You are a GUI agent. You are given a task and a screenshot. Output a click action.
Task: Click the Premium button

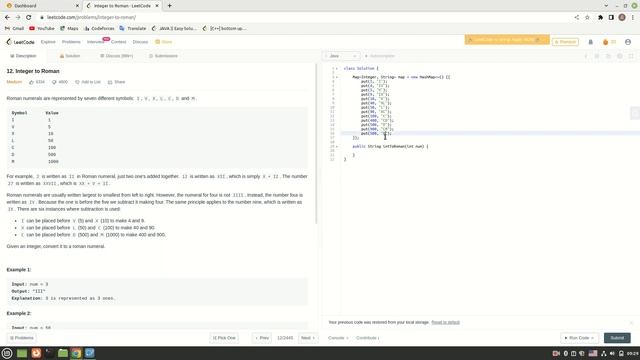(x=565, y=42)
